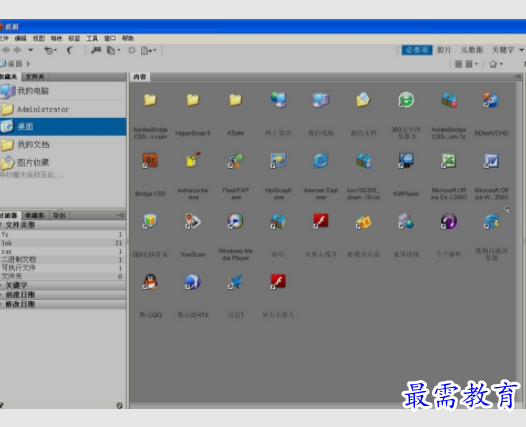Select Administrator folder in favorites

63,109
